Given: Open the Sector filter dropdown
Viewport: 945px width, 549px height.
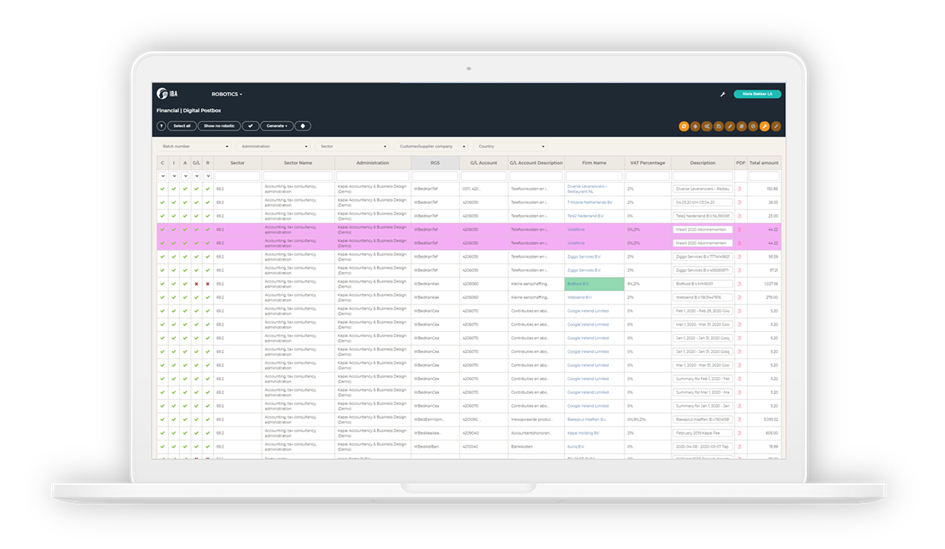Looking at the screenshot, I should tap(353, 146).
